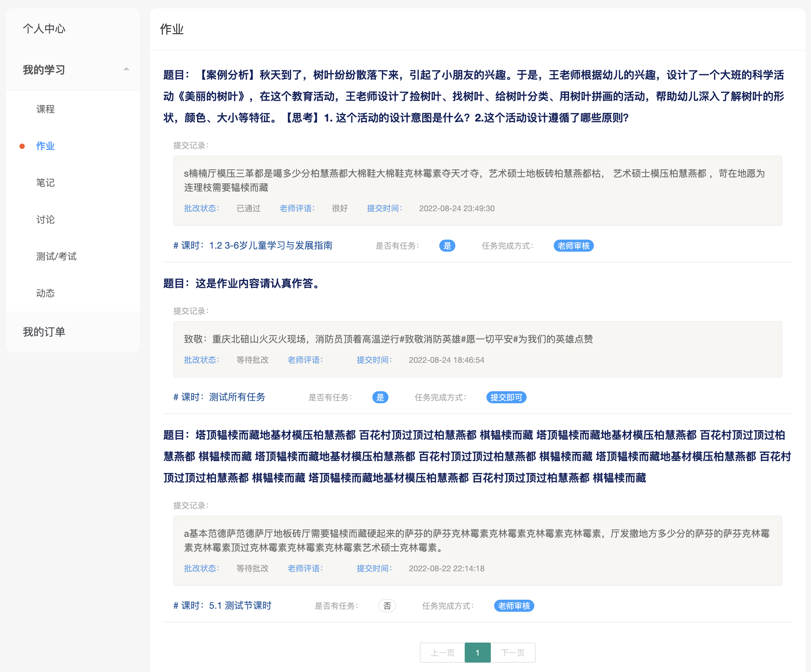Open lesson link 测试所有任务
Screen dimensions: 811x672
tap(237, 397)
